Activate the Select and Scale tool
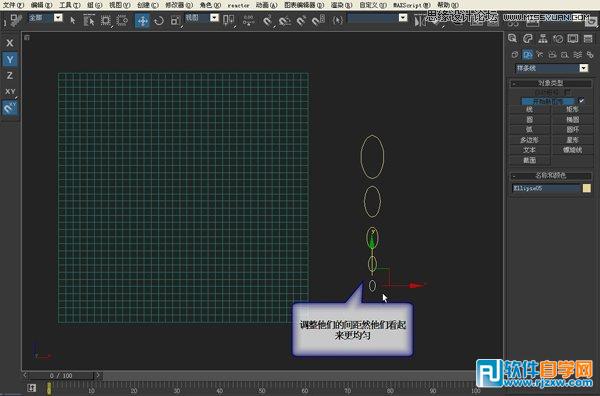Screen dimensions: 600x396 [176, 20]
